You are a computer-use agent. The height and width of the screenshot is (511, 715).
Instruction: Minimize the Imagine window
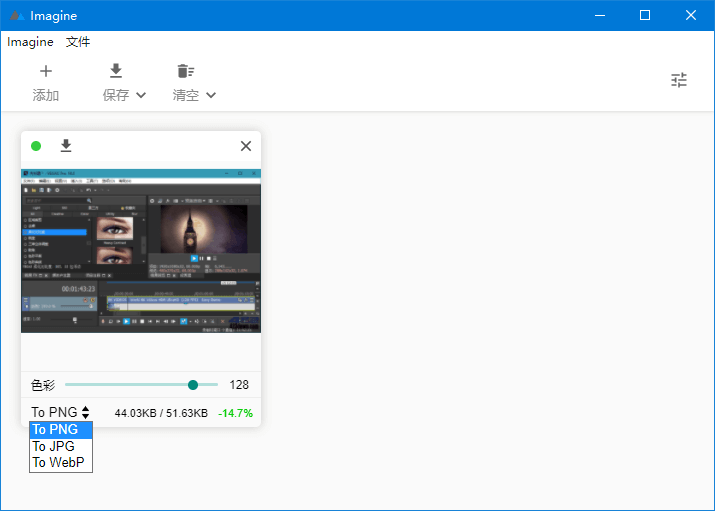(x=599, y=15)
